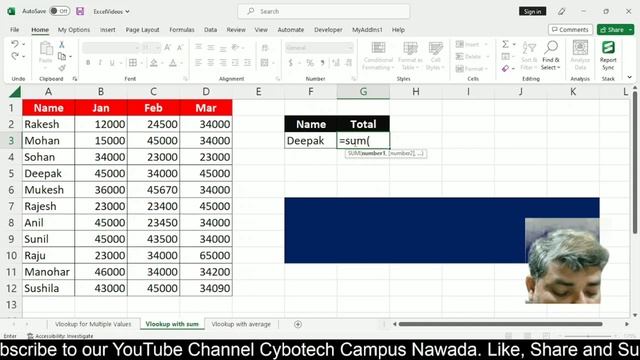Select cell containing Deepak in column A

point(49,173)
